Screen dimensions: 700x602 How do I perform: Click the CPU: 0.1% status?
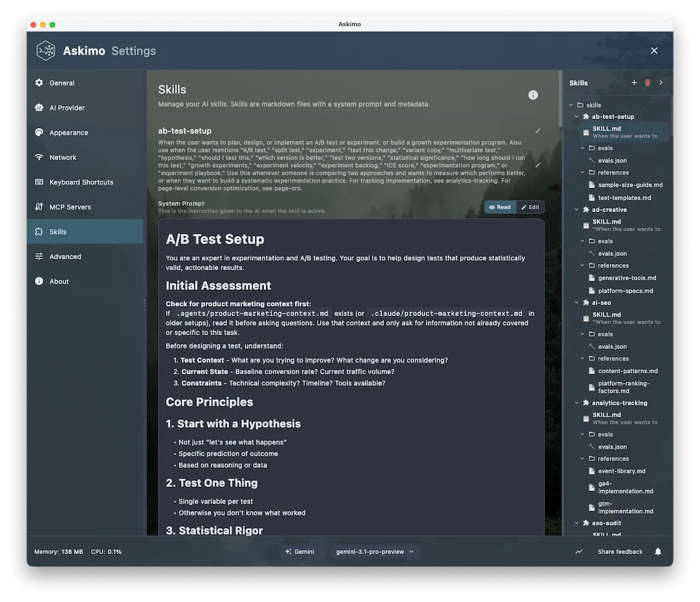pos(106,552)
